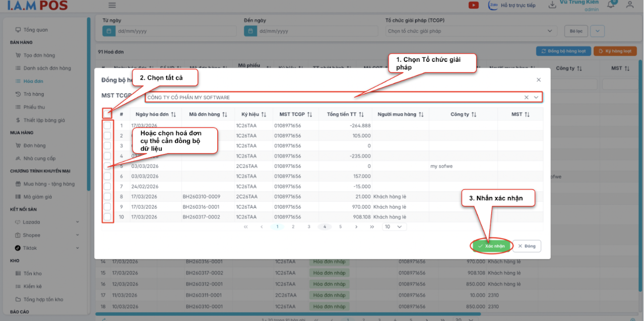Sort by 'Tổng tiền TT' column header
The image size is (644, 321).
pos(345,114)
